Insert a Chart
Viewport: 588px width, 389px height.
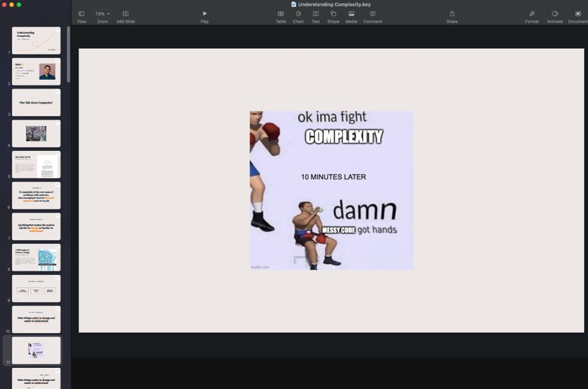pyautogui.click(x=298, y=16)
